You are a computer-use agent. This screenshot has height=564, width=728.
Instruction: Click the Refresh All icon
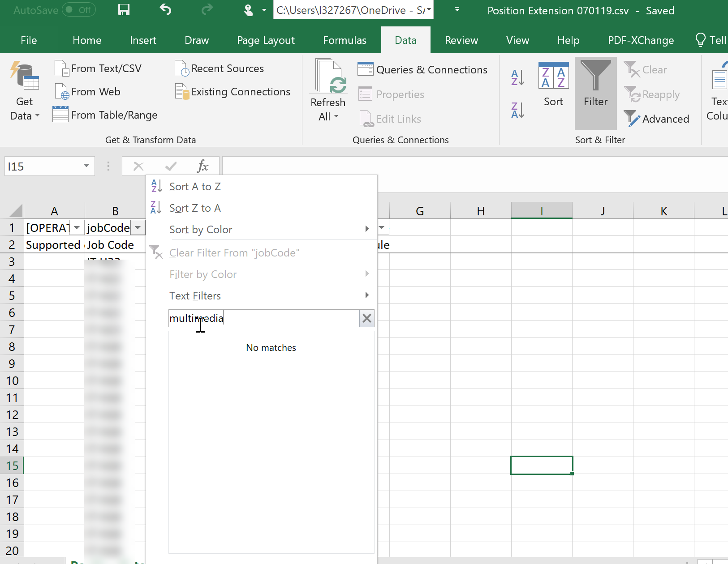[331, 76]
